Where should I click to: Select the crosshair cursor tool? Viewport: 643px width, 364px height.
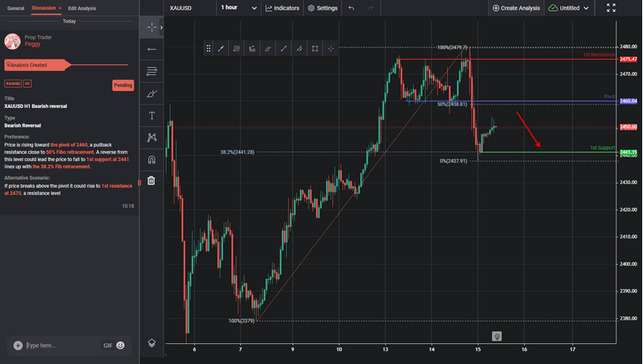coord(151,27)
